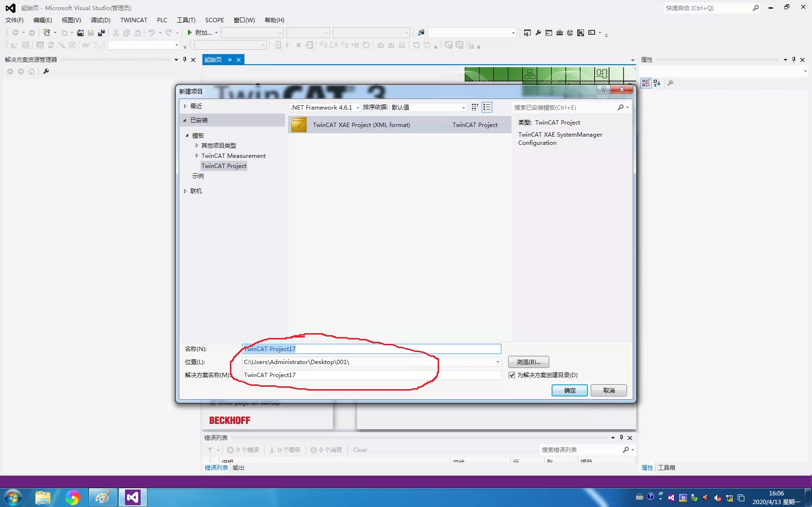Click the project name input field
The height and width of the screenshot is (507, 812).
coord(371,349)
